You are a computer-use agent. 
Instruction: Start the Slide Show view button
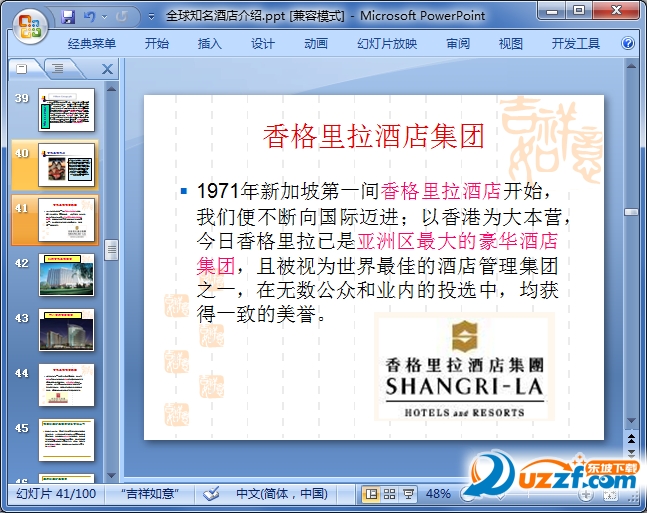(x=409, y=494)
